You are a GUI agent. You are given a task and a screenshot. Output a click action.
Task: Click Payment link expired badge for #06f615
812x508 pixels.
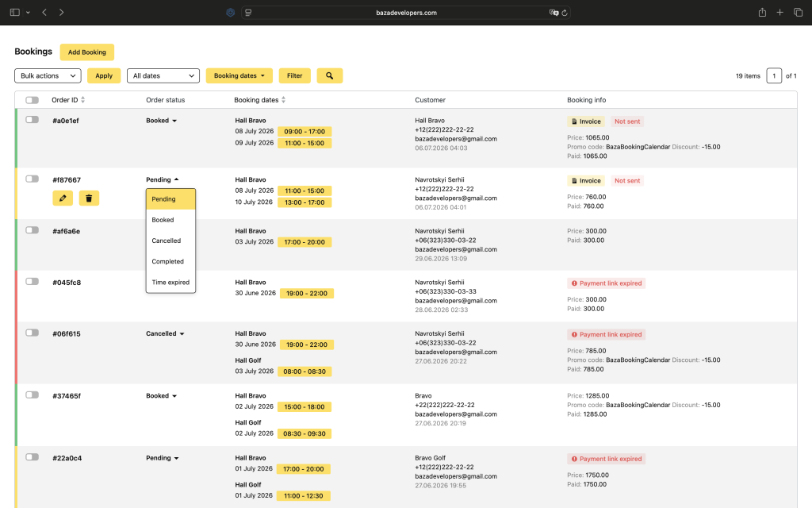pos(606,335)
